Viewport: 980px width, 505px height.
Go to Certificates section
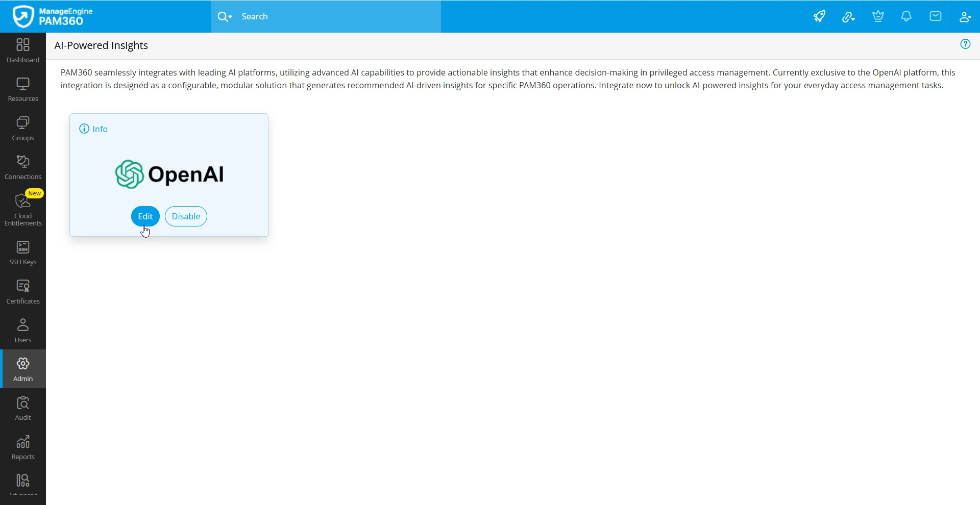tap(23, 292)
